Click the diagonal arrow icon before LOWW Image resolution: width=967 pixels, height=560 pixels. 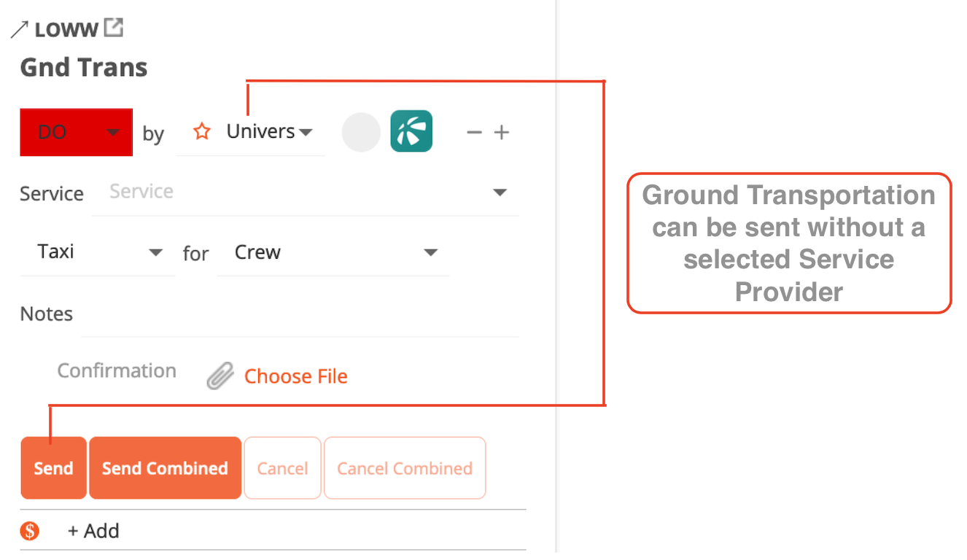pyautogui.click(x=19, y=28)
